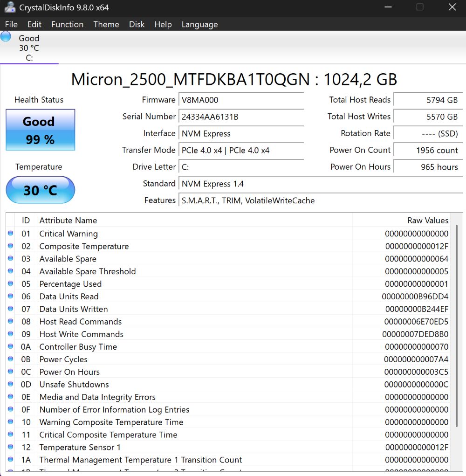
Task: Click the Features field with S.M.A.R.T., TRIM
Action: pyautogui.click(x=321, y=200)
